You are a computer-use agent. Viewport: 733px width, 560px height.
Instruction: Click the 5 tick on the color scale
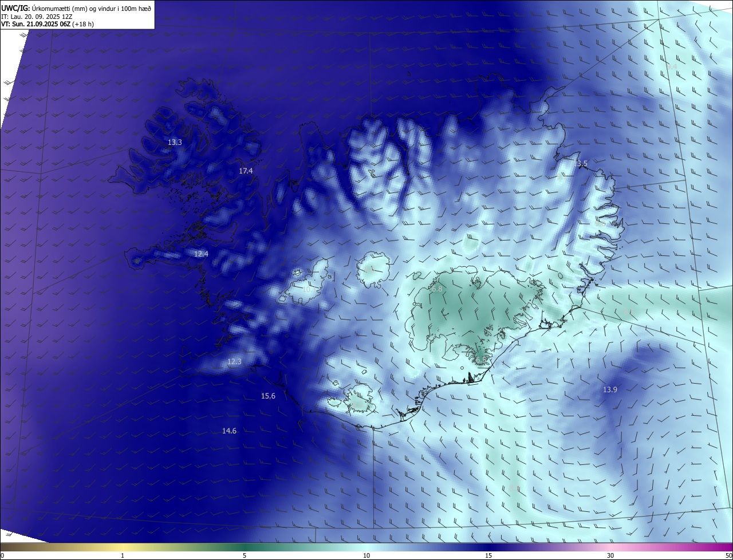[x=245, y=555]
